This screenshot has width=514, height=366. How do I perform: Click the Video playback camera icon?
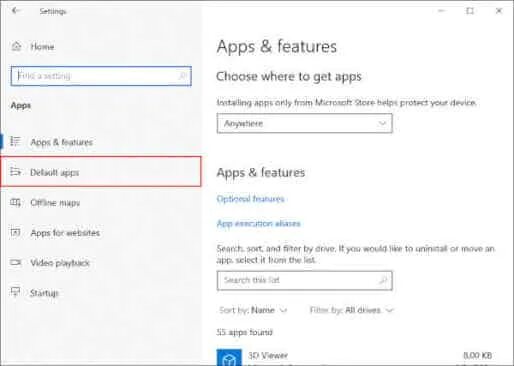(15, 262)
